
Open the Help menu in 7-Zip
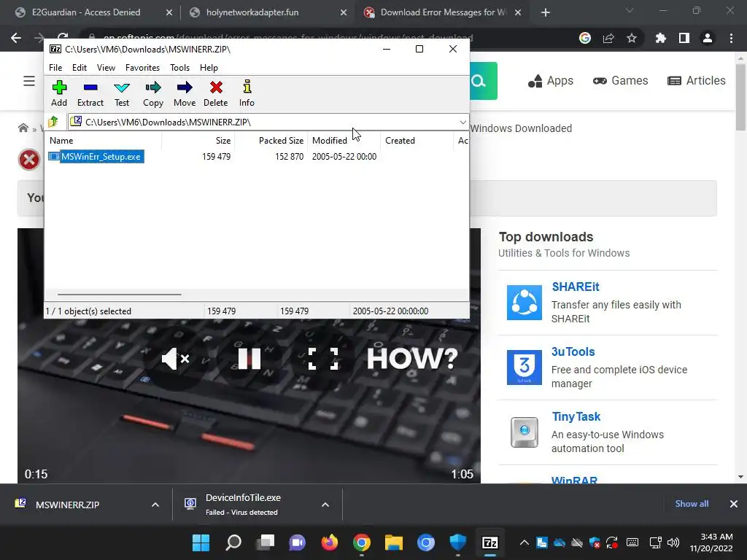tap(209, 68)
